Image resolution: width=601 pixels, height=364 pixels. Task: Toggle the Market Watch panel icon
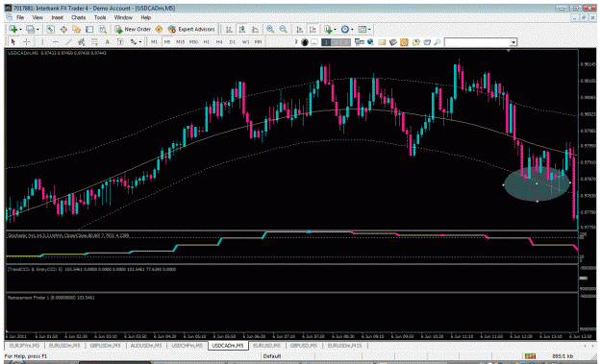(x=50, y=29)
